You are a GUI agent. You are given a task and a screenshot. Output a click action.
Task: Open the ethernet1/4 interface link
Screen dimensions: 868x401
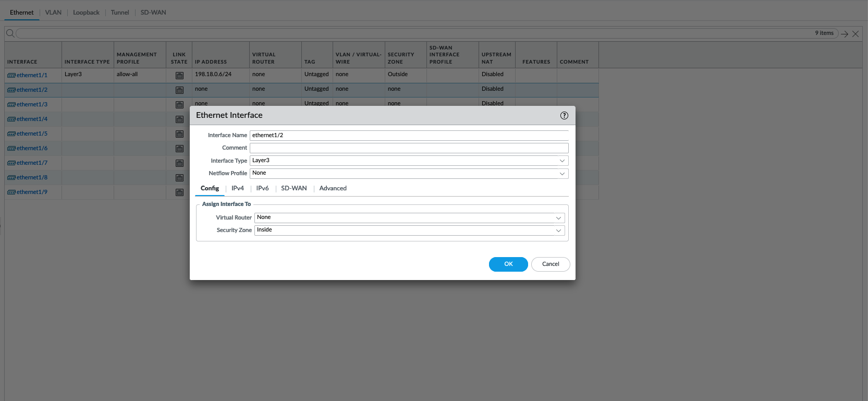pyautogui.click(x=32, y=119)
